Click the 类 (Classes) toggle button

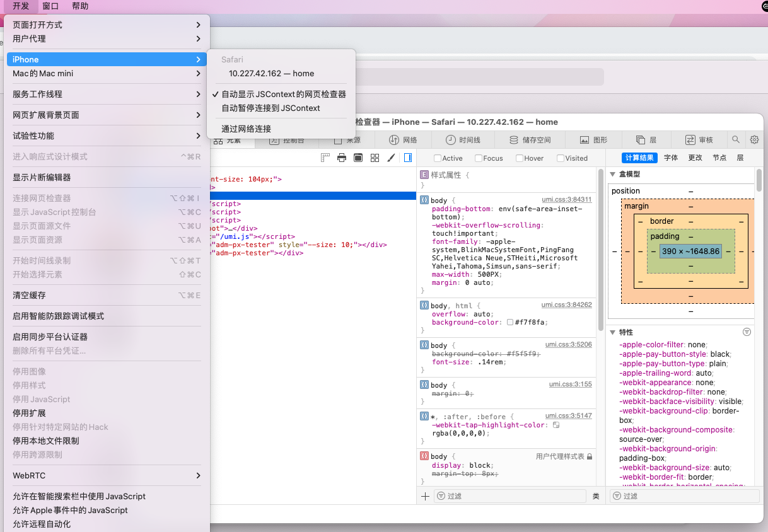(x=596, y=496)
